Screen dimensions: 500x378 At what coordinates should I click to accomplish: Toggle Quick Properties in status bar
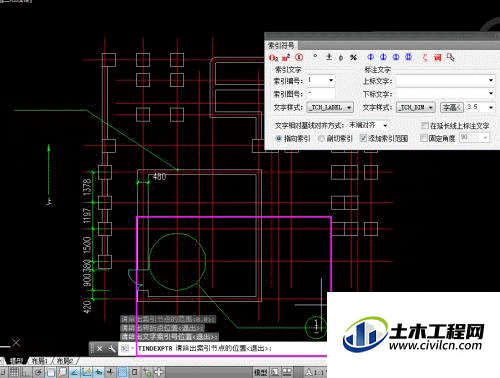tap(134, 372)
